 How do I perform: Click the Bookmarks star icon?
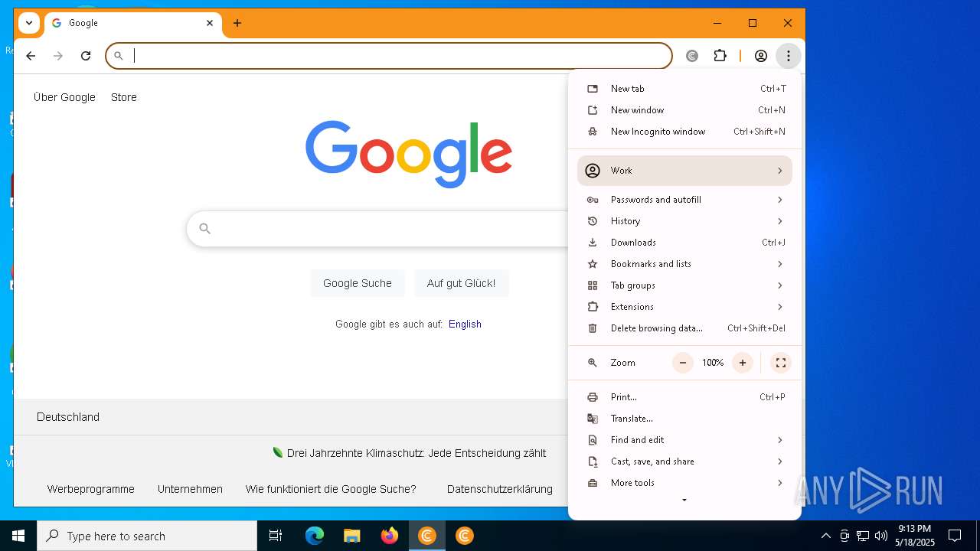(x=593, y=264)
